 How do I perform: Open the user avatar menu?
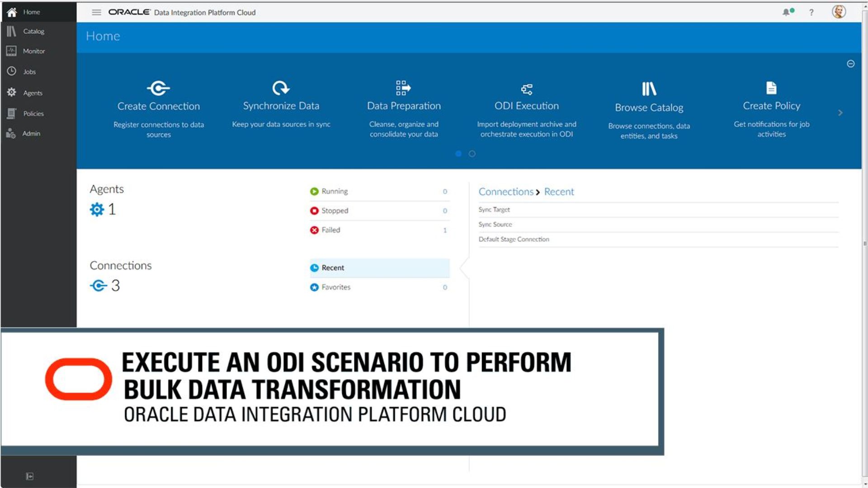pos(839,12)
